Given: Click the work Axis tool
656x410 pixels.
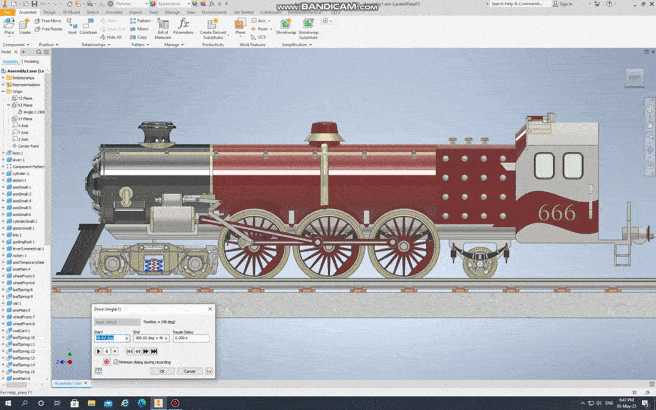Looking at the screenshot, I should click(259, 20).
